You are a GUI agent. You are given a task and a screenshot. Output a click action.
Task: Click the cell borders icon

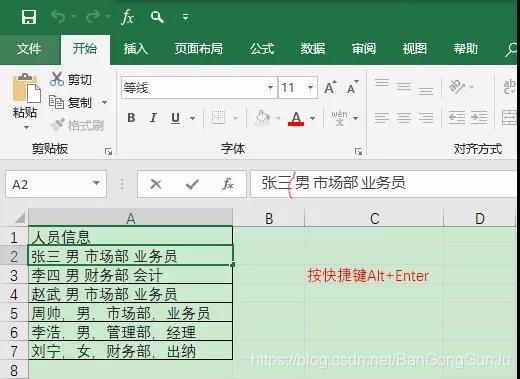[x=219, y=118]
